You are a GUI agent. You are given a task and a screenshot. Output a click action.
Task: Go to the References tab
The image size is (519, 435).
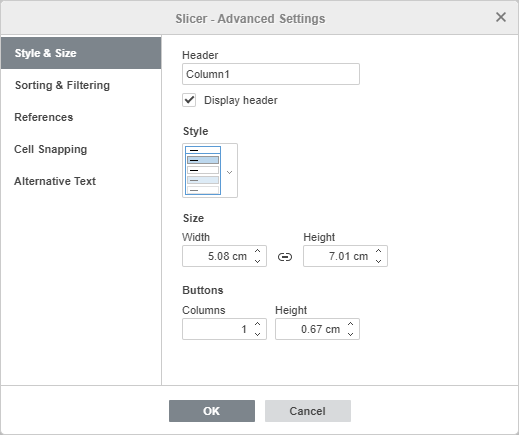pos(81,117)
